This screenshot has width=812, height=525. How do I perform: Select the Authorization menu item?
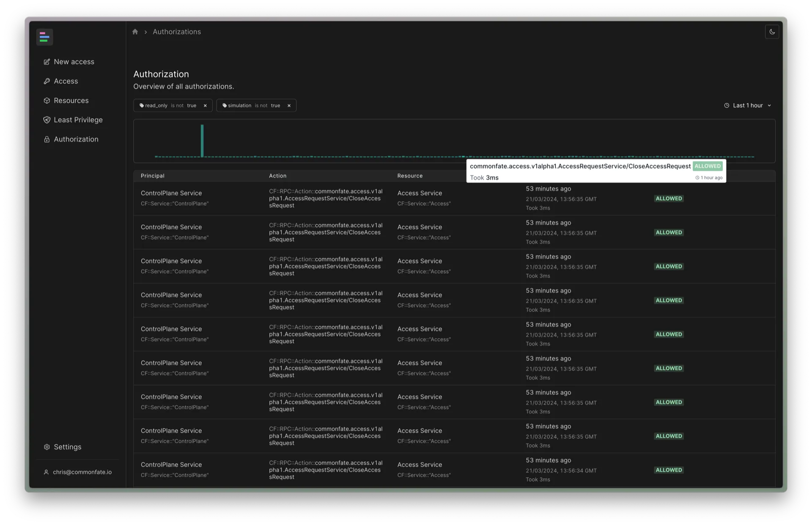coord(76,139)
